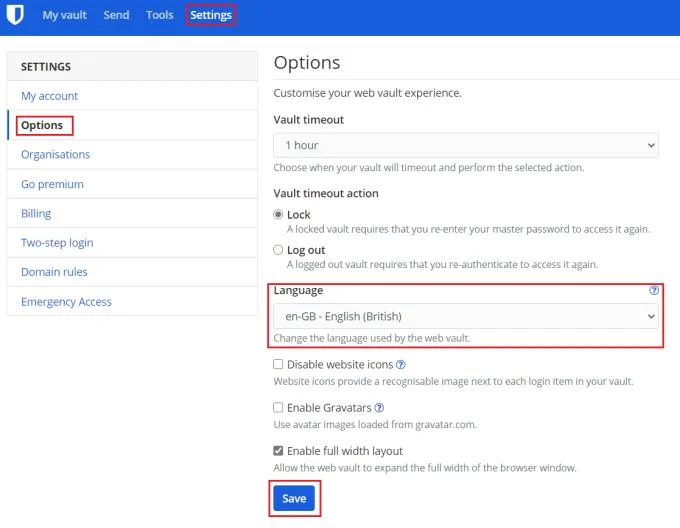Image resolution: width=680 pixels, height=528 pixels.
Task: Select the Log out radio option
Action: pos(278,250)
